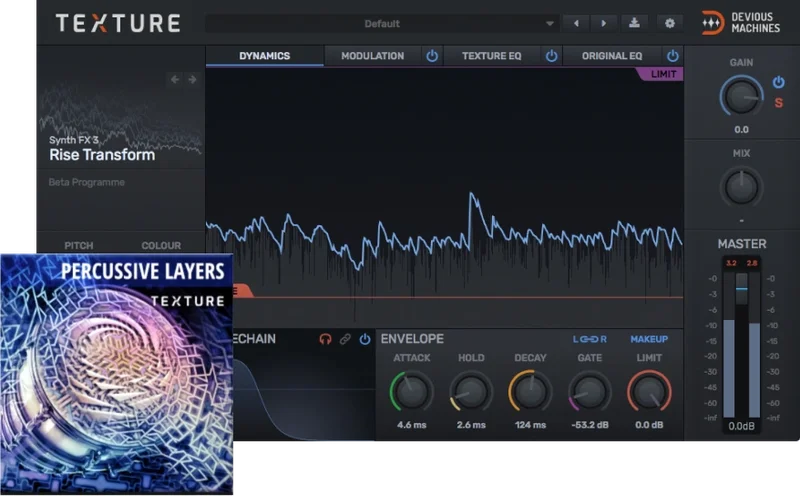Open the settings gear icon

669,23
